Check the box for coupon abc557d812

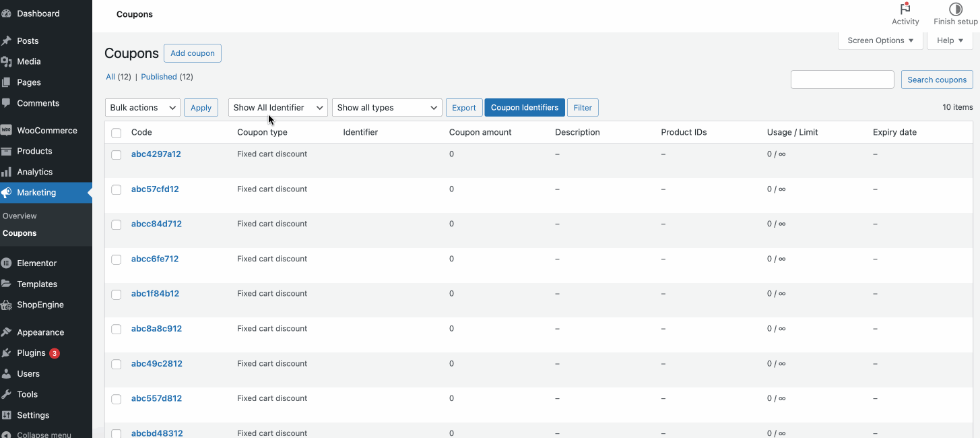[117, 399]
